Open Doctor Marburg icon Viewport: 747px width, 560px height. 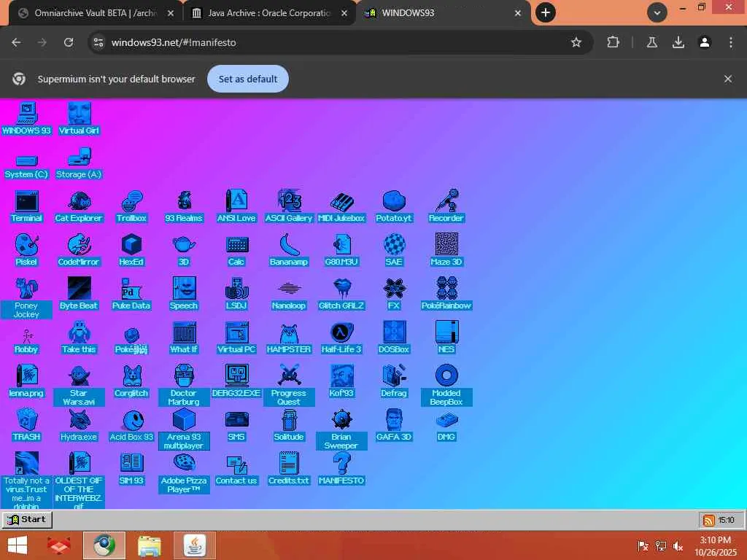pos(184,386)
